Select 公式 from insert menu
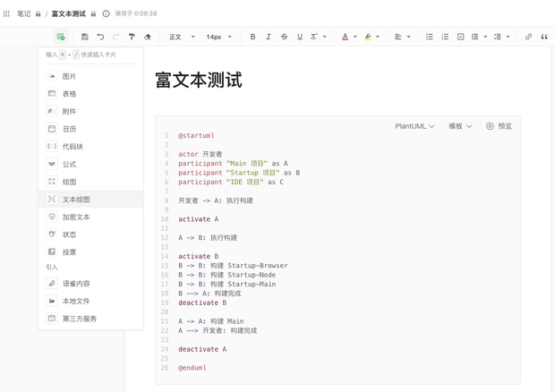Image resolution: width=555 pixels, height=392 pixels. pyautogui.click(x=90, y=164)
